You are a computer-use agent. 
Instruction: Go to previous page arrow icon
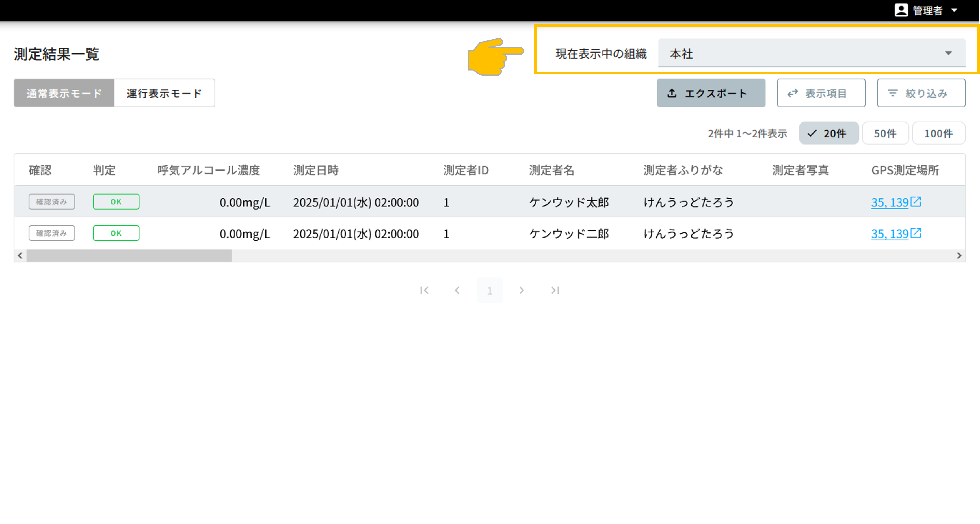click(457, 290)
